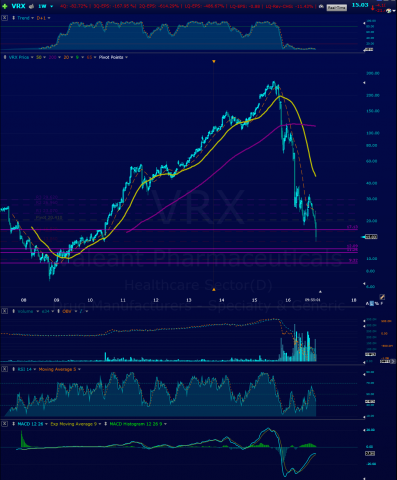Click the white triangle marker near time axis
This screenshot has width=397, height=480.
point(320,292)
